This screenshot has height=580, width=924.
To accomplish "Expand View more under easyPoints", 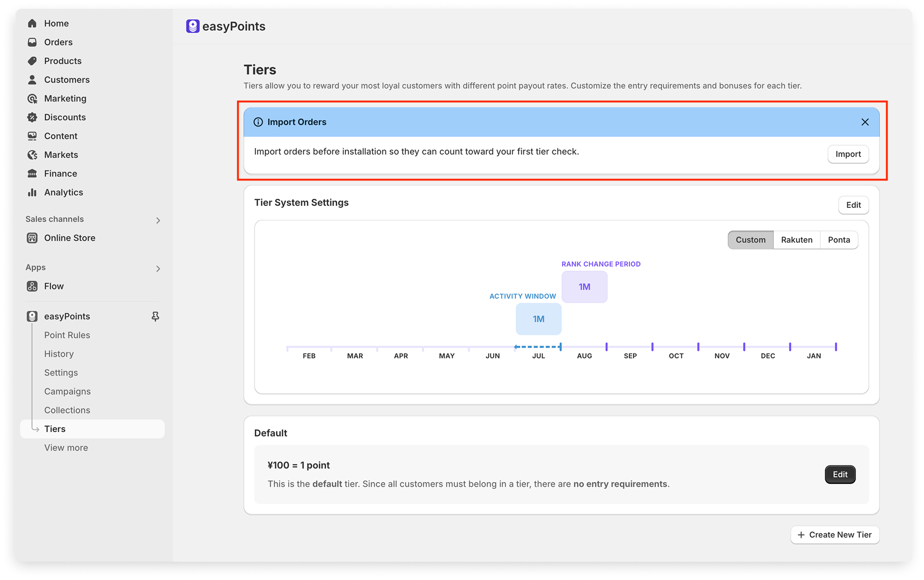I will pos(66,447).
